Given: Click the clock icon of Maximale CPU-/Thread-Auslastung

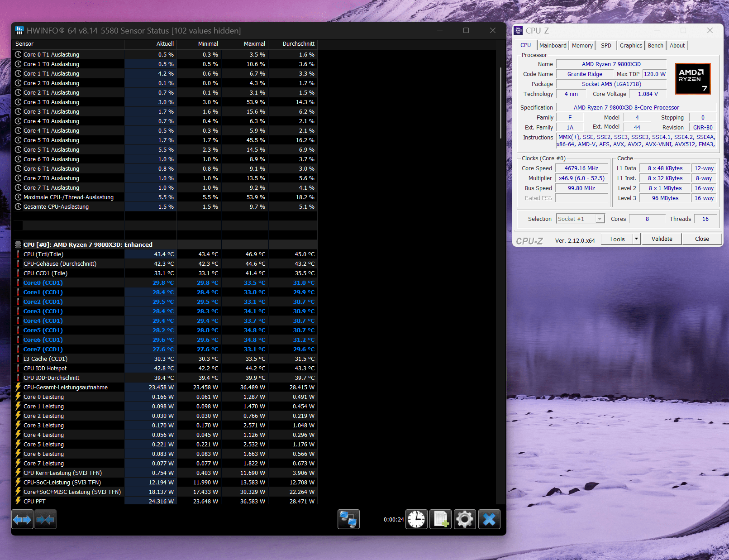Looking at the screenshot, I should (x=18, y=197).
